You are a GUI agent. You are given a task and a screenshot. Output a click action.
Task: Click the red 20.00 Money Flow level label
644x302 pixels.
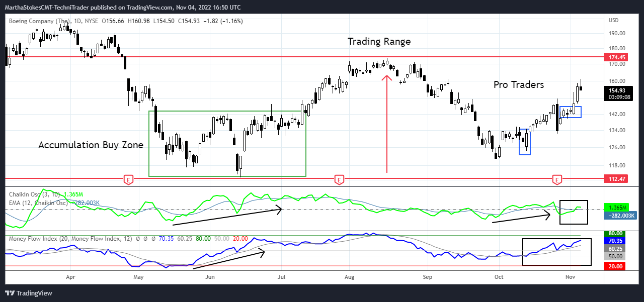[x=615, y=266]
